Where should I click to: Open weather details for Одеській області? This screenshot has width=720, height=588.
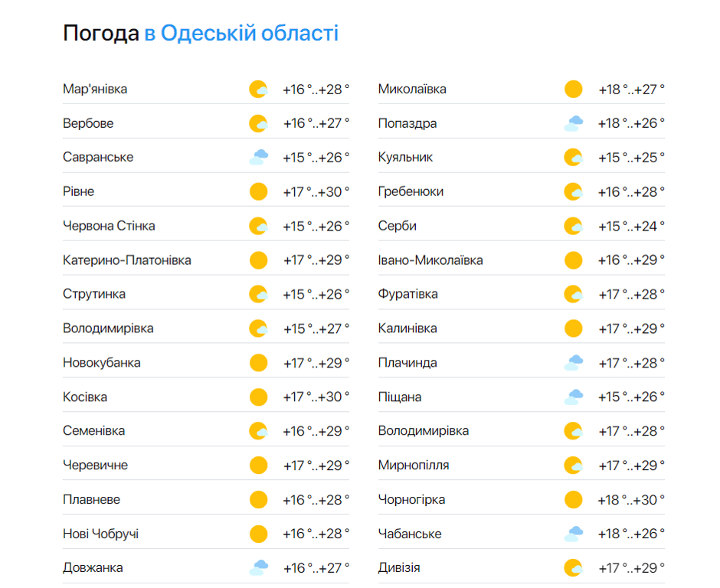[x=240, y=33]
